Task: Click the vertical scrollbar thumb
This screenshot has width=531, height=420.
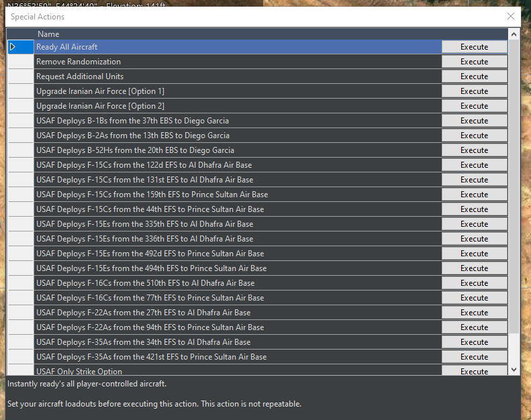Action: [x=514, y=187]
